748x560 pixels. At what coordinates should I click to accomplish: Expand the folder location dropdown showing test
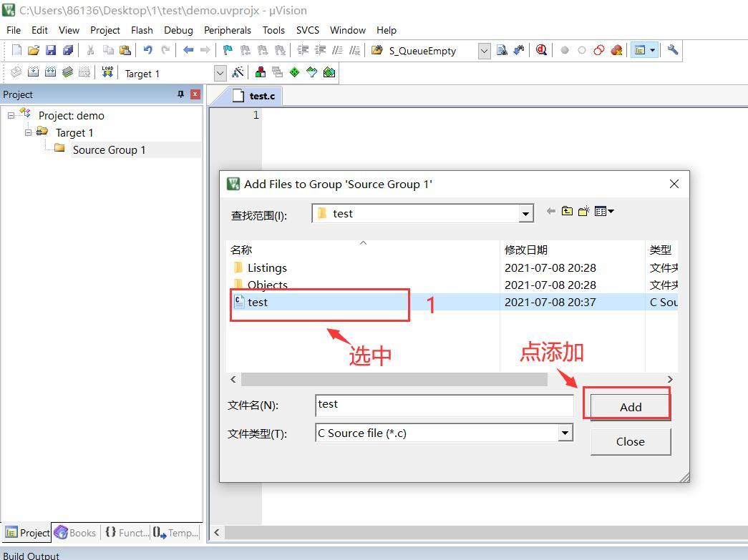click(x=525, y=214)
